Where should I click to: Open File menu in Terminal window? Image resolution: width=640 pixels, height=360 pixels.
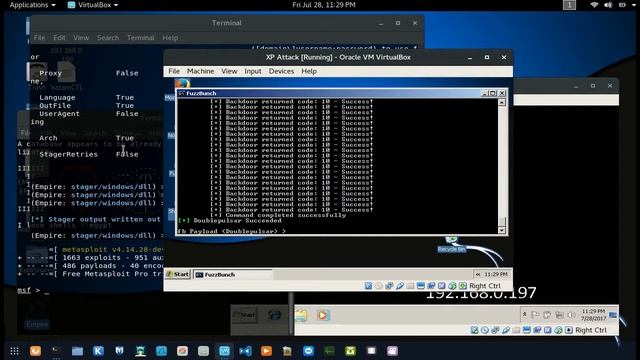(x=39, y=38)
